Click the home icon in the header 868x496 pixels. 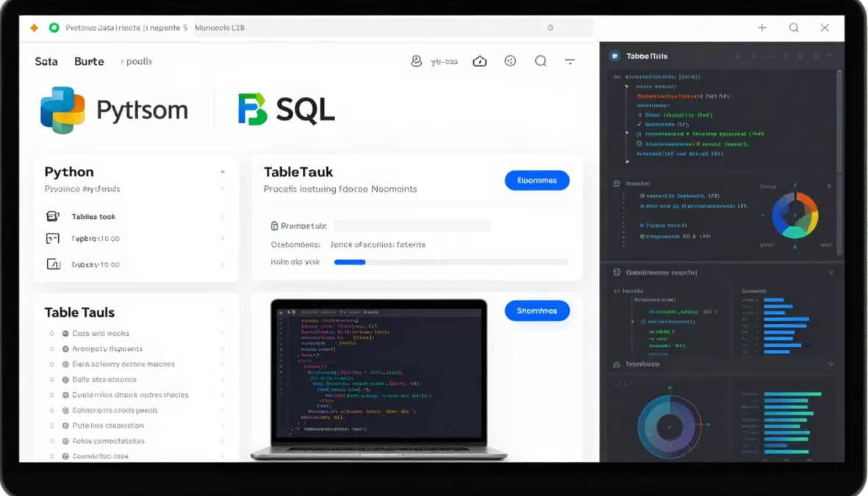click(480, 62)
